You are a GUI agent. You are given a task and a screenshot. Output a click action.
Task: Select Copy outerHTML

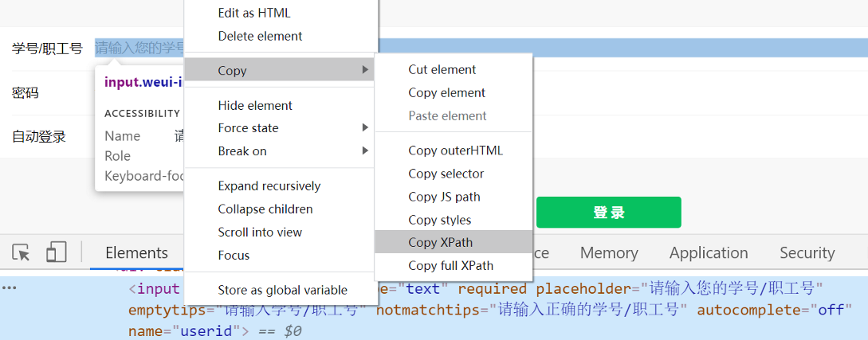tap(456, 150)
